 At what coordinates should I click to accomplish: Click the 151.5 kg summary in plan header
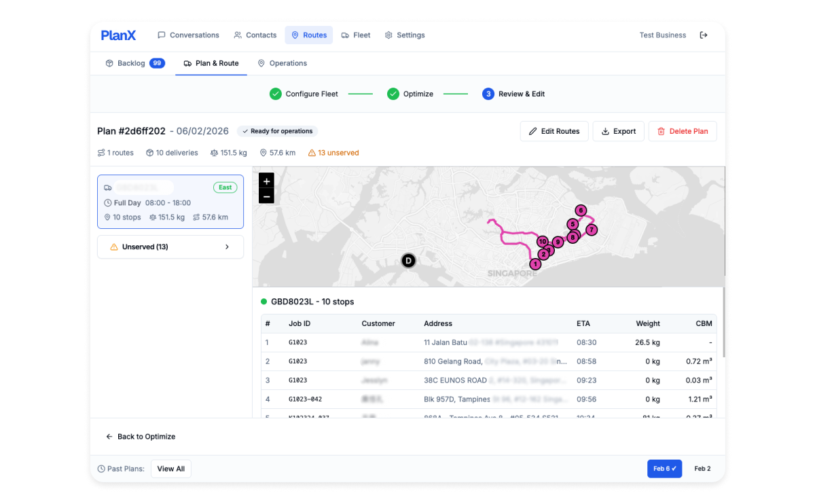pyautogui.click(x=229, y=153)
